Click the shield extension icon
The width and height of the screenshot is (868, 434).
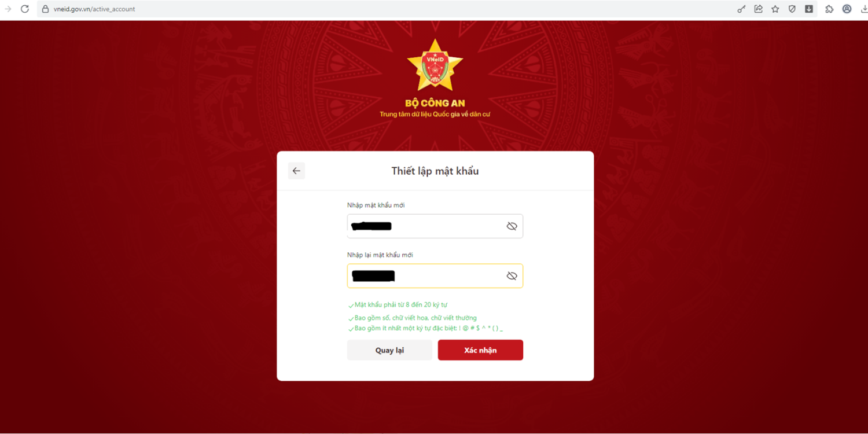coord(792,9)
